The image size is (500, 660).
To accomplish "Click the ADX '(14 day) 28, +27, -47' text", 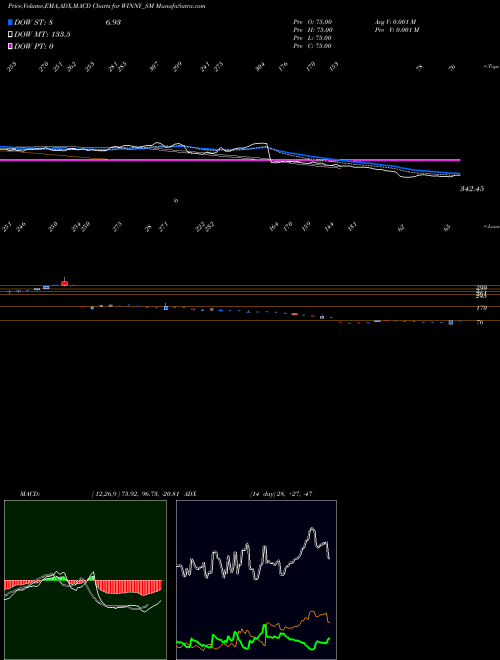I will coord(280,494).
